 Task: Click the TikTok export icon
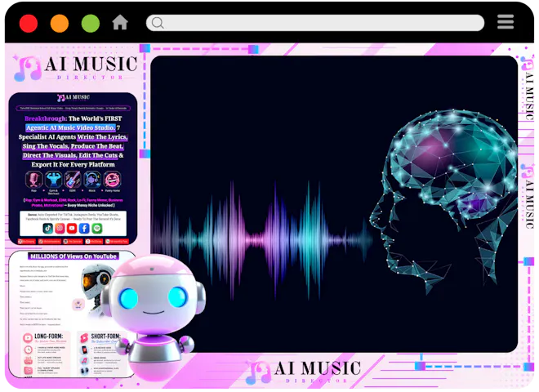(x=48, y=228)
